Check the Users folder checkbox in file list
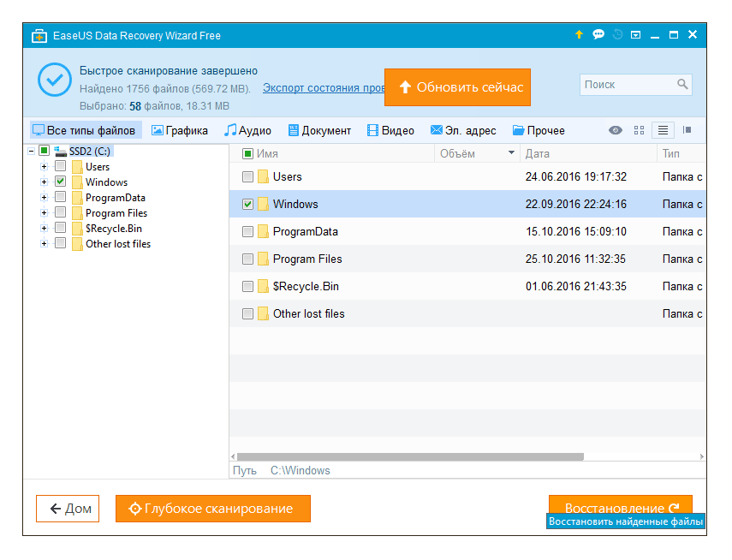 click(x=247, y=177)
